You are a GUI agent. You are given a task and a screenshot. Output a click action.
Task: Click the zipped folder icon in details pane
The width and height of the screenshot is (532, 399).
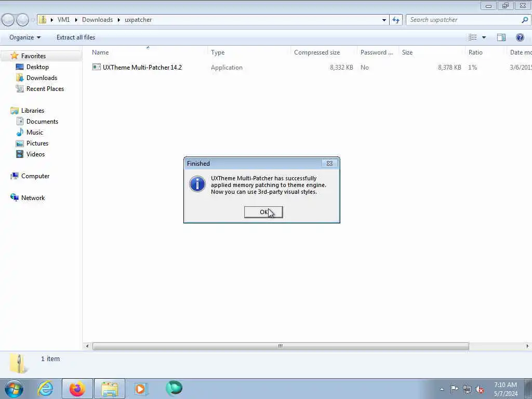18,363
